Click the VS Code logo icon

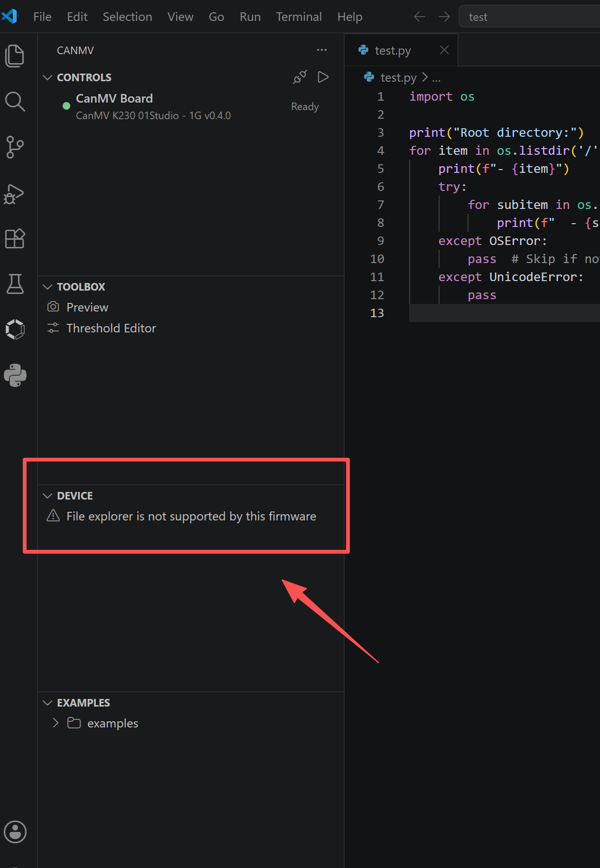point(10,16)
